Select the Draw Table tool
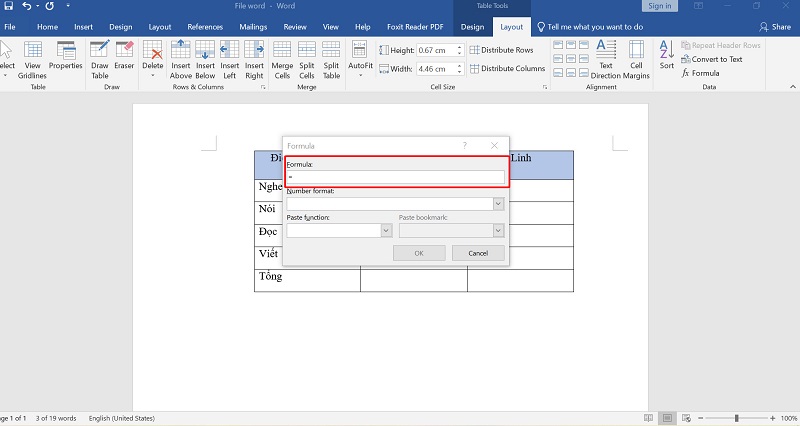This screenshot has height=426, width=800. [99, 60]
